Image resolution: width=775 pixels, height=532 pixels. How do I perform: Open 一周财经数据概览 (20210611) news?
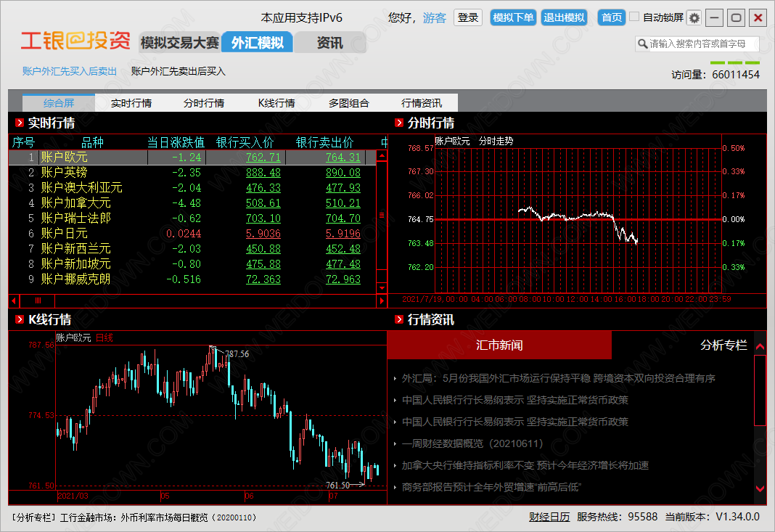(472, 443)
